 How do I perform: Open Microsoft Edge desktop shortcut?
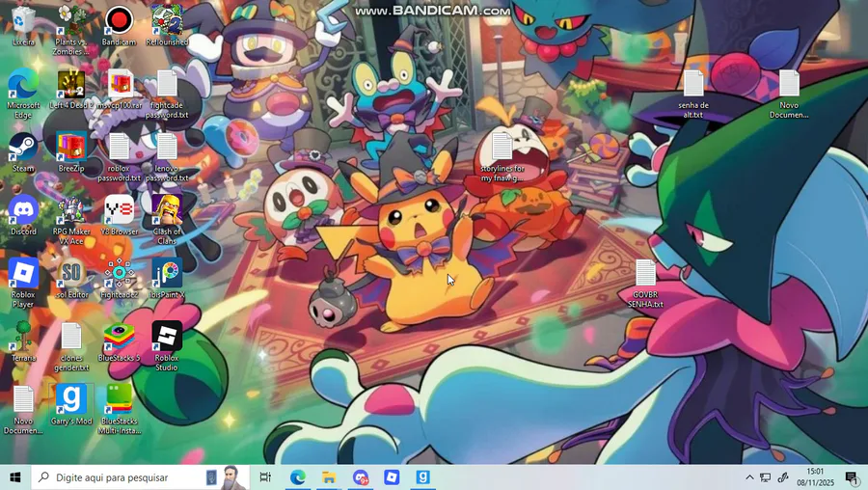click(23, 95)
